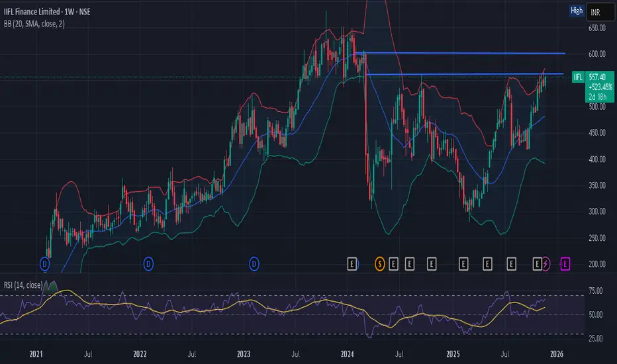Viewport: 617px width, 364px height.
Task: Click the 250.00 price axis label
Action: (597, 238)
